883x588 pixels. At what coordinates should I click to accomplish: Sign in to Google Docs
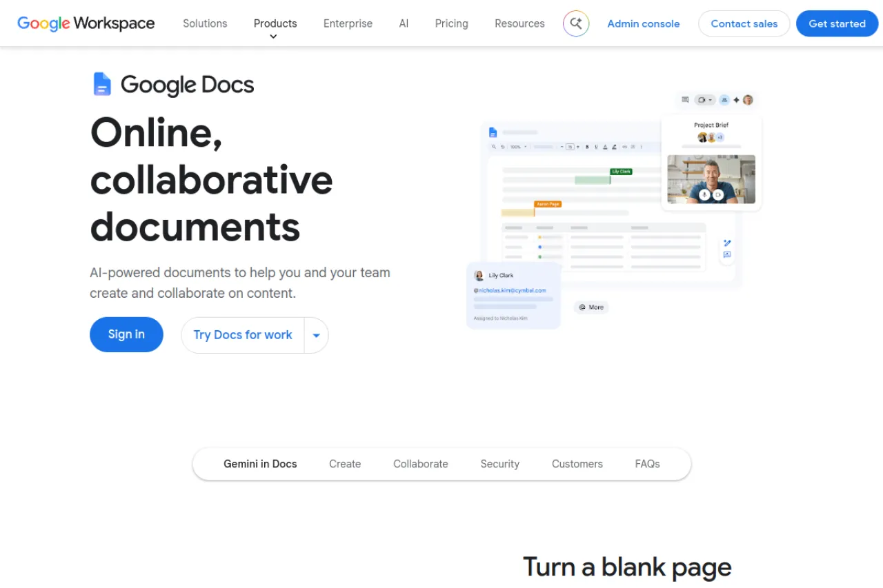pyautogui.click(x=126, y=334)
